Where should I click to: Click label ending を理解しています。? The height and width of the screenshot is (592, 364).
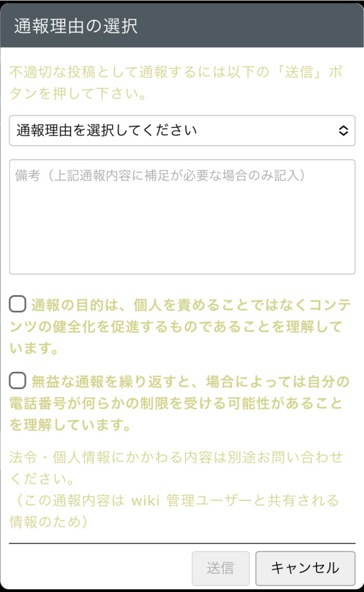coord(69,425)
